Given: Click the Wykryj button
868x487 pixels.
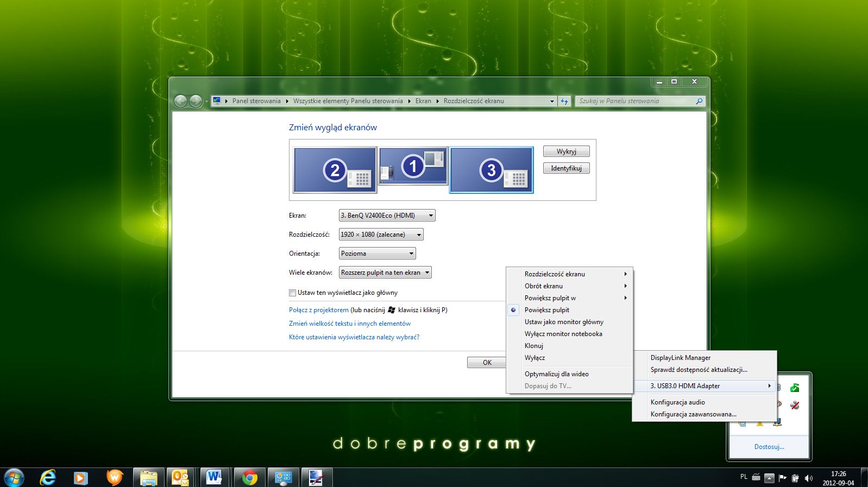Looking at the screenshot, I should (x=567, y=151).
